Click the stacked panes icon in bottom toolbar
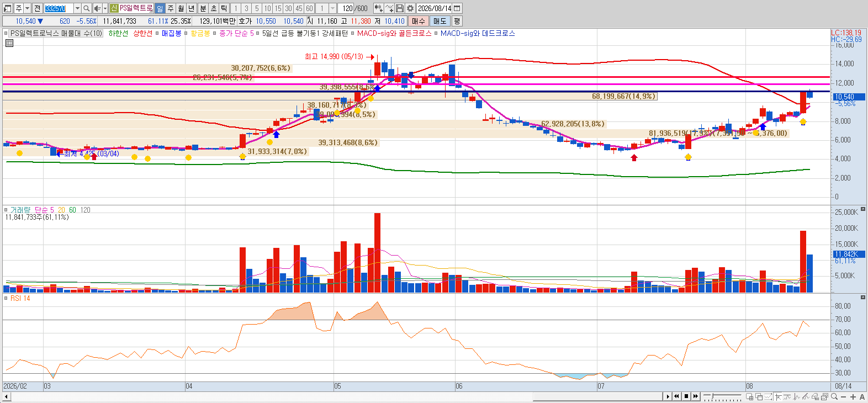The width and height of the screenshot is (868, 403). [759, 396]
